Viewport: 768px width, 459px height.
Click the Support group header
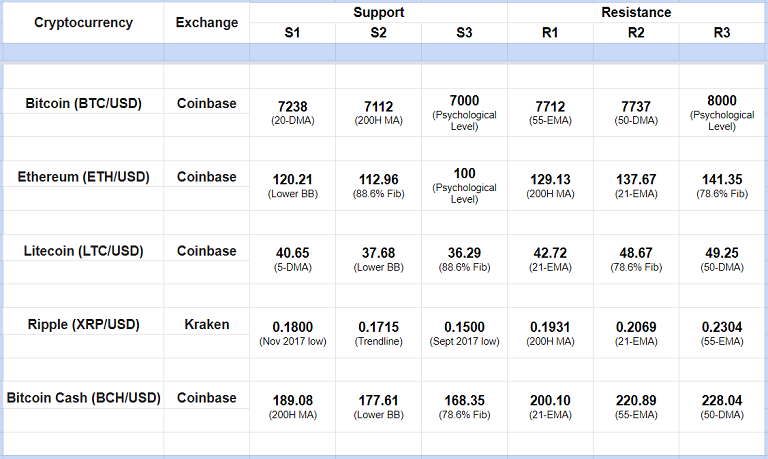coord(378,12)
